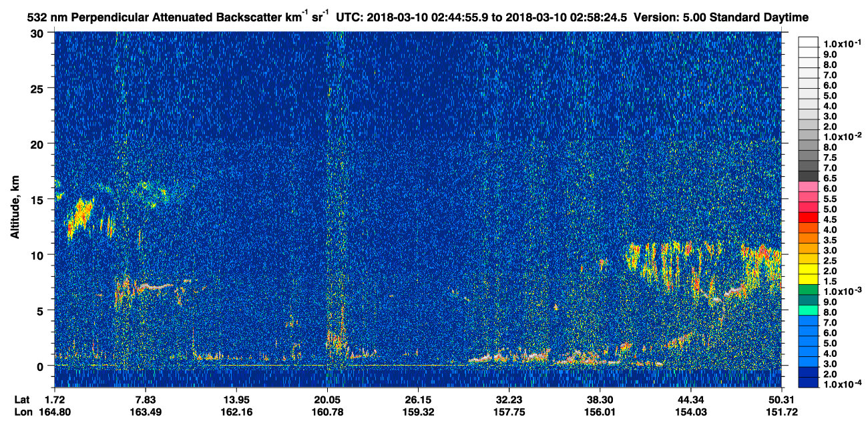Image resolution: width=868 pixels, height=445 pixels.
Task: Click colorbar label 2.5
Action: coord(830,261)
